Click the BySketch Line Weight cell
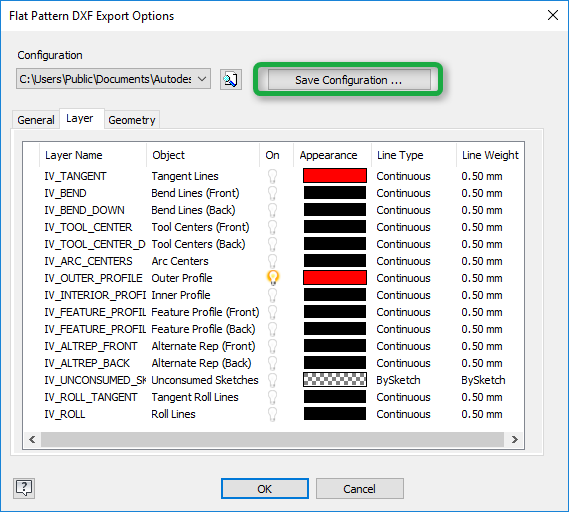The height and width of the screenshot is (512, 569). (x=483, y=380)
